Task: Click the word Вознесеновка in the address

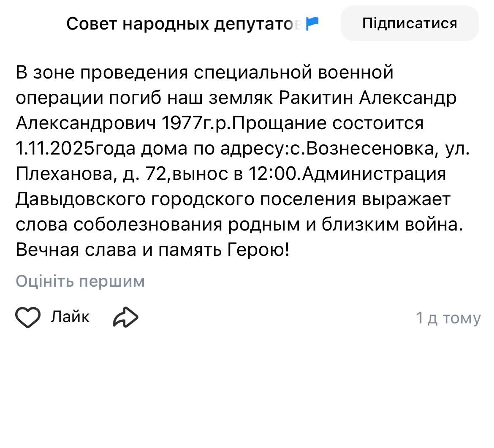Action: point(370,149)
